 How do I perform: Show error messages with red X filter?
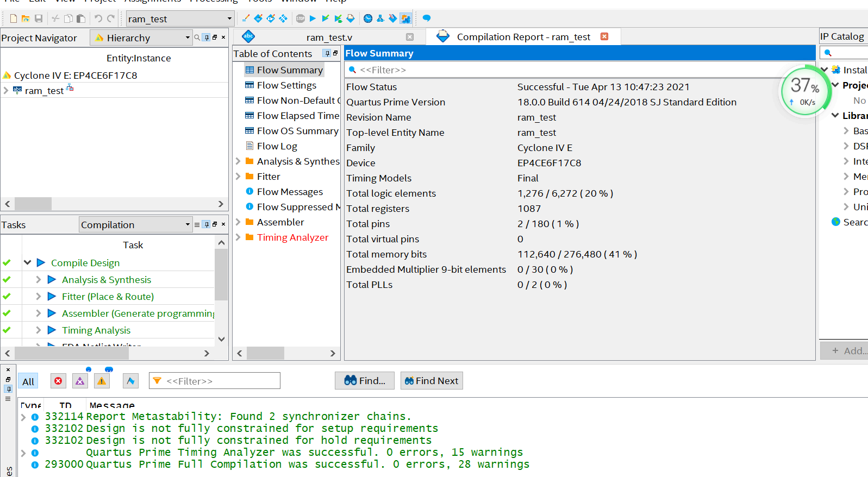pos(58,381)
